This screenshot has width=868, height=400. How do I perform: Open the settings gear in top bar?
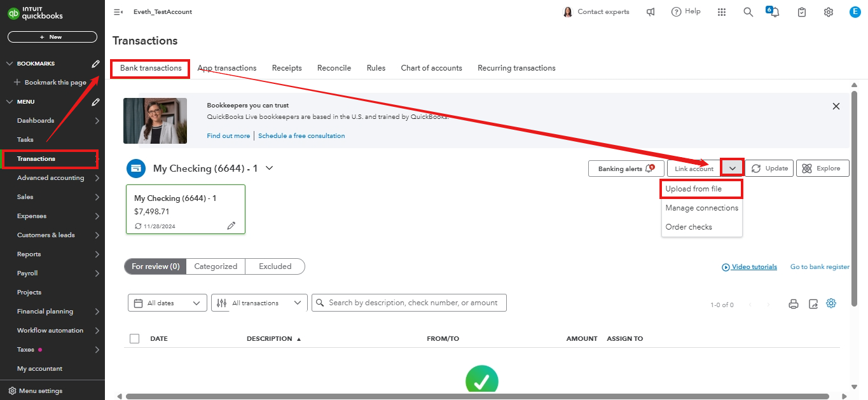click(x=829, y=12)
